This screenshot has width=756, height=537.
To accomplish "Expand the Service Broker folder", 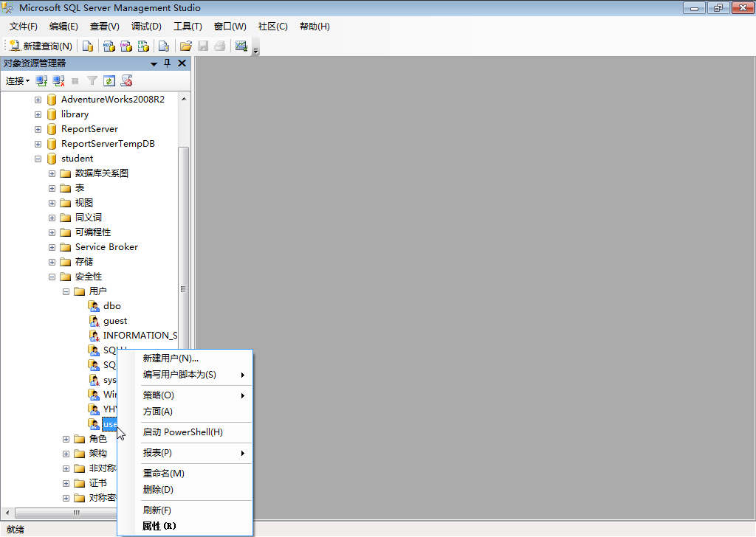I will pyautogui.click(x=52, y=248).
